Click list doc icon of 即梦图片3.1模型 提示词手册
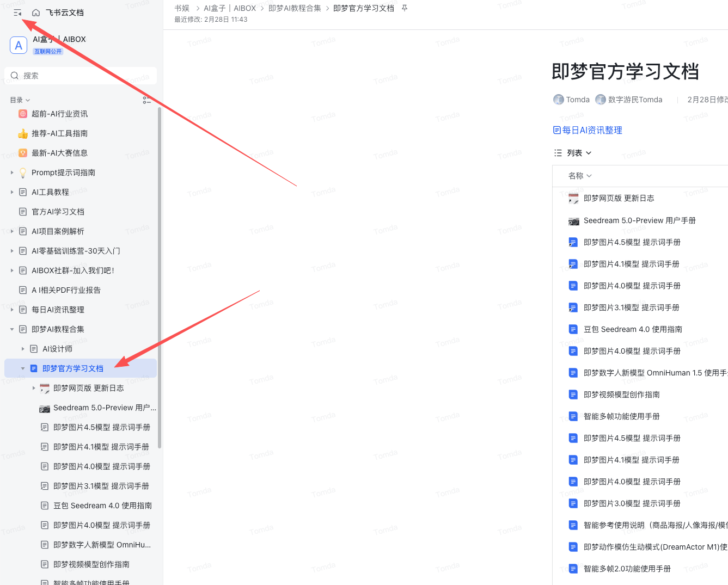 (573, 307)
